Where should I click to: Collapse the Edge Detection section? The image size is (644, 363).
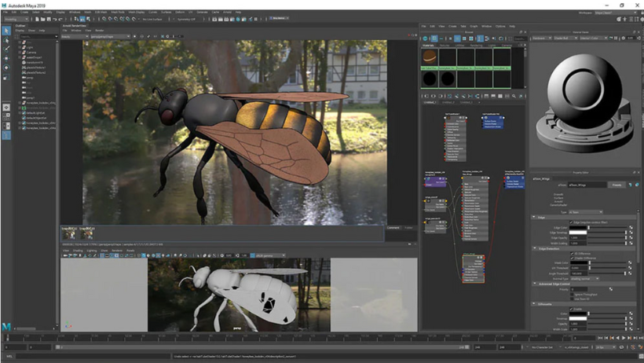tap(534, 248)
